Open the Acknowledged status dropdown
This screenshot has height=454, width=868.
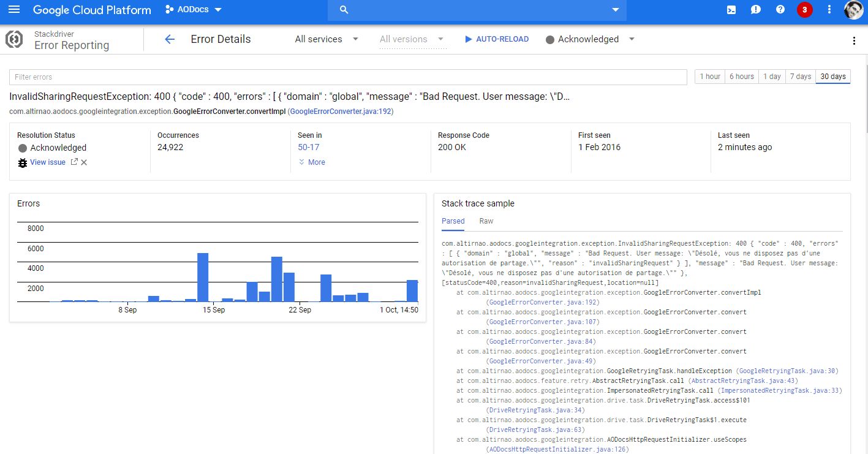[590, 39]
